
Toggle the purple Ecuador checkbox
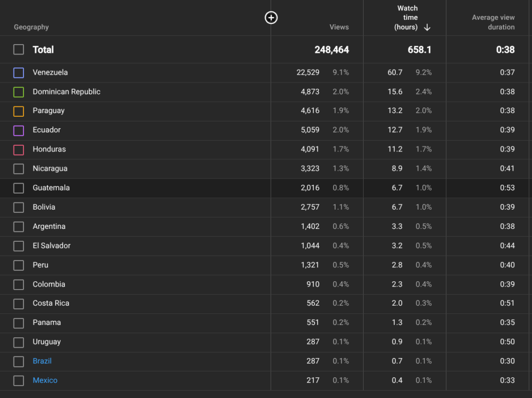coord(19,130)
